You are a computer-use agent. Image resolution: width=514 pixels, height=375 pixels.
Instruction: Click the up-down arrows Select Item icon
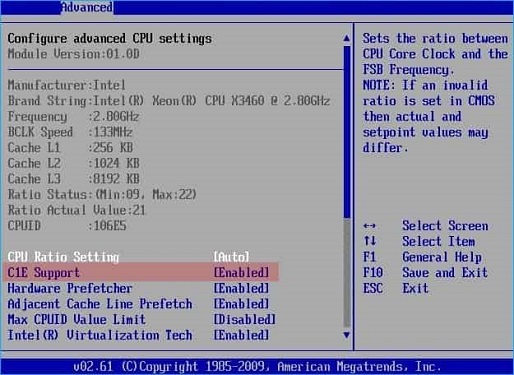coord(370,241)
